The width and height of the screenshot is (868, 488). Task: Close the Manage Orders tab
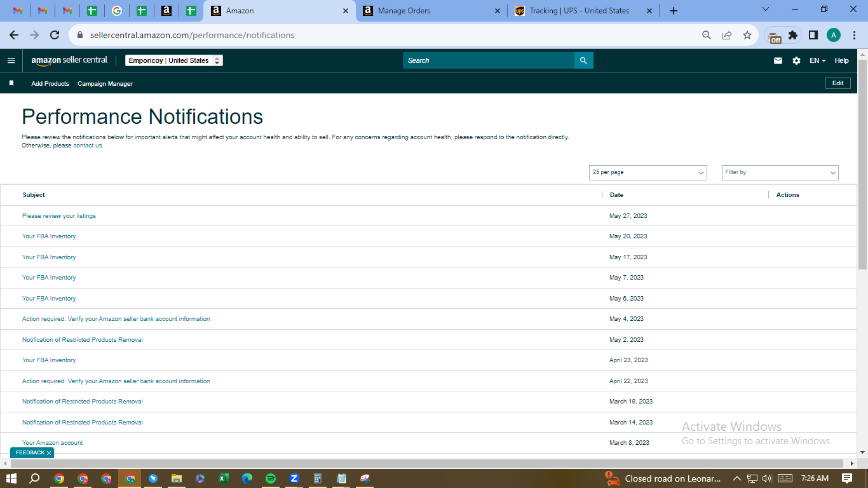click(498, 11)
